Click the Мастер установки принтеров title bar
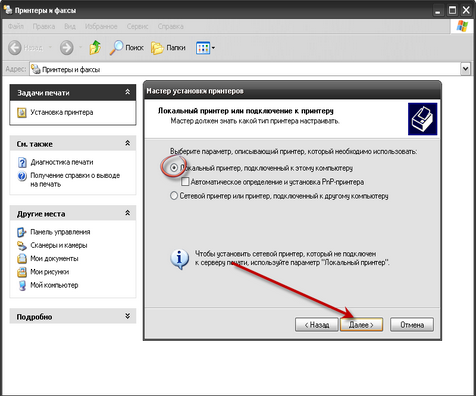This screenshot has height=396, width=476. pyautogui.click(x=292, y=91)
